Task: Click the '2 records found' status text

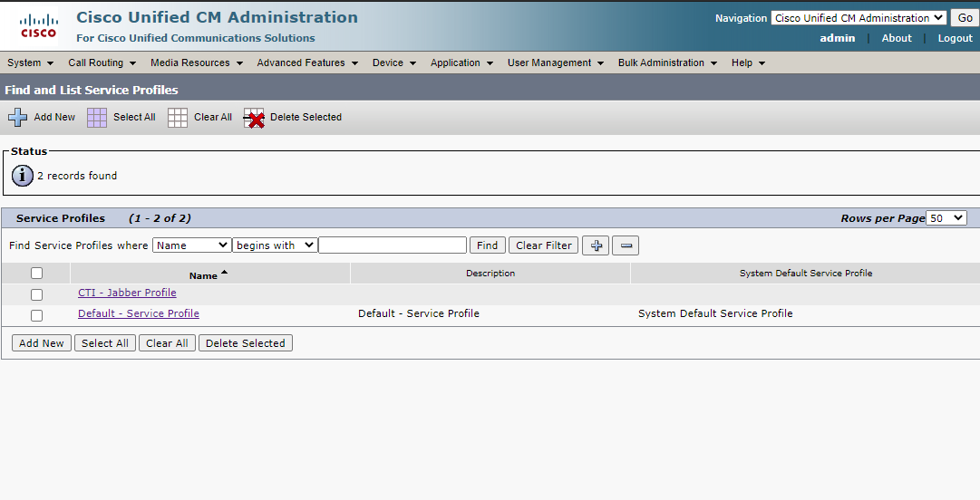Action: coord(77,176)
